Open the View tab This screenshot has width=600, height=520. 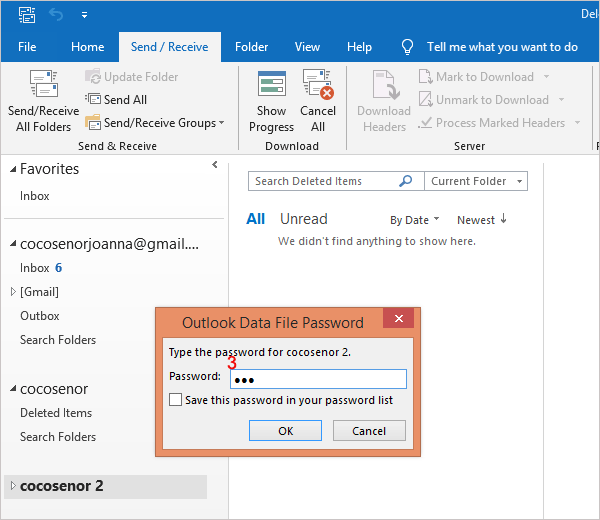pos(307,47)
